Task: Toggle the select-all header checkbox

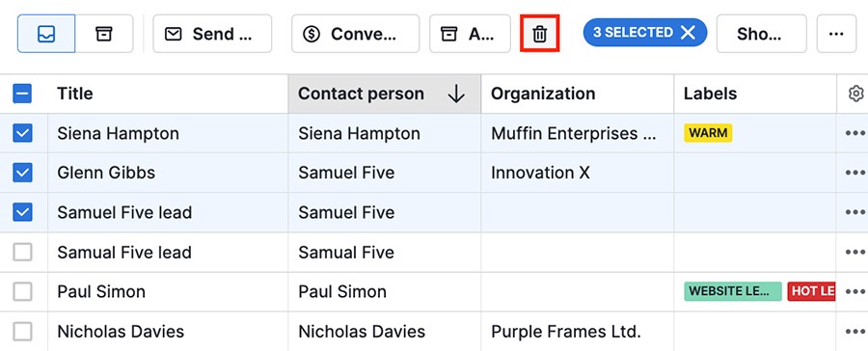Action: tap(23, 94)
